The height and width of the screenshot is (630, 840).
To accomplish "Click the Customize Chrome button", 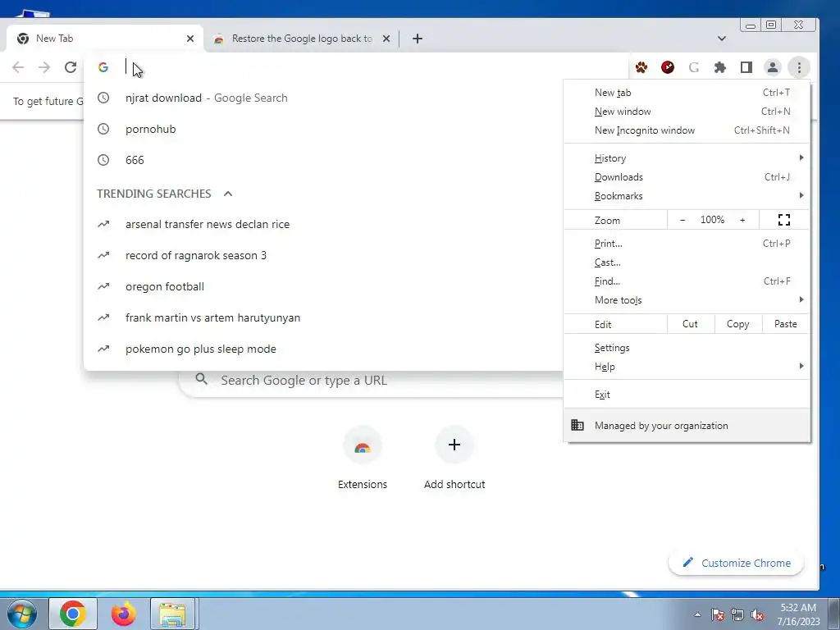I will tap(737, 563).
